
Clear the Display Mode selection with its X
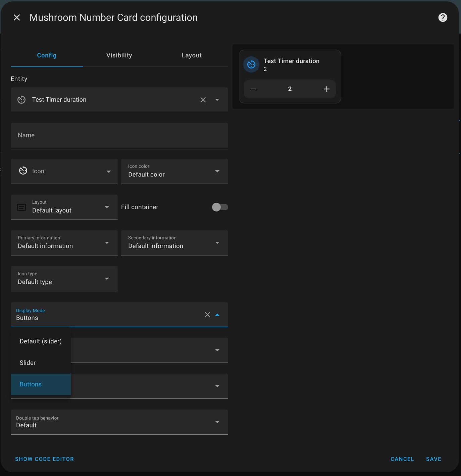pyautogui.click(x=207, y=315)
